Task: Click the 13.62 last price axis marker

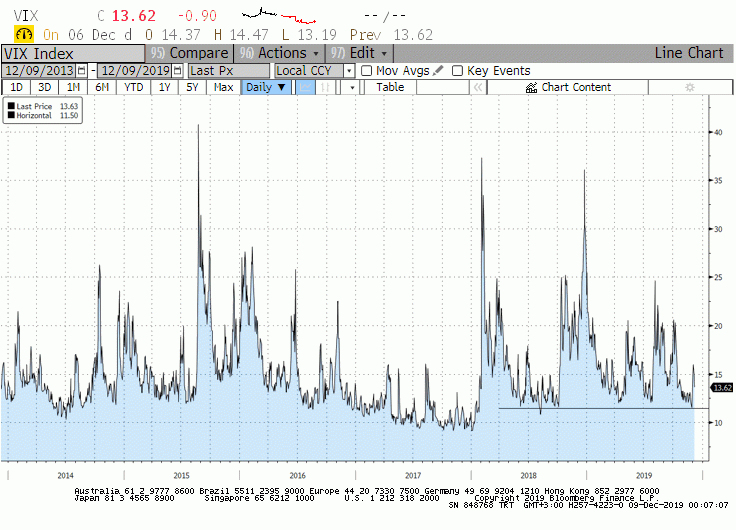Action: [722, 388]
